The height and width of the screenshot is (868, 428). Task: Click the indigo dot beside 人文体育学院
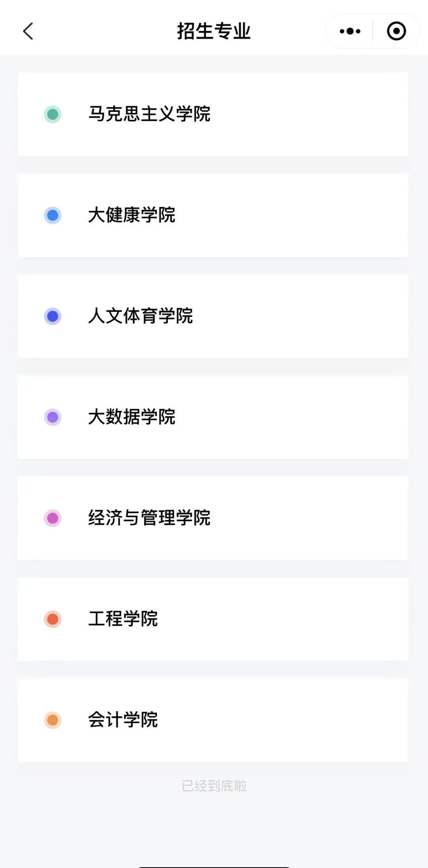(53, 316)
